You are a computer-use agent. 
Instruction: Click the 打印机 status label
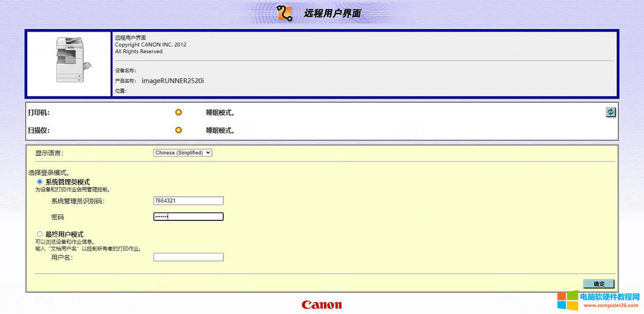[x=39, y=112]
